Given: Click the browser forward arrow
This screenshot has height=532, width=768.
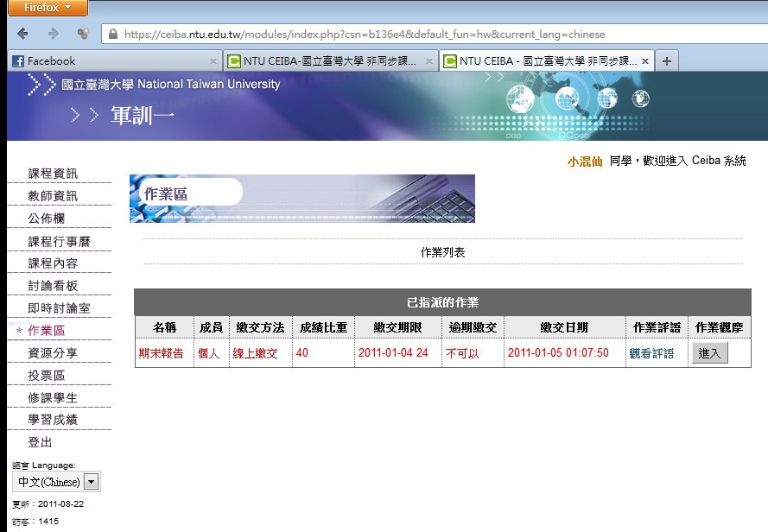Looking at the screenshot, I should (54, 34).
